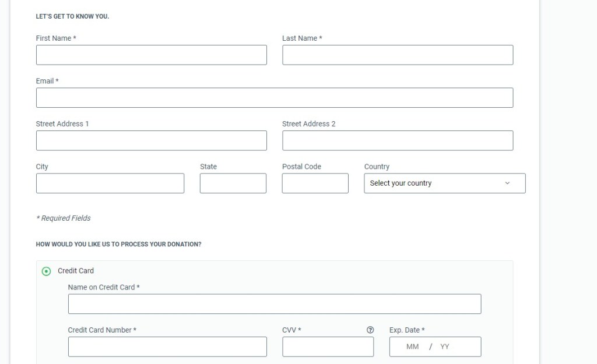Click the CVV input field
Image resolution: width=597 pixels, height=364 pixels.
pyautogui.click(x=328, y=347)
